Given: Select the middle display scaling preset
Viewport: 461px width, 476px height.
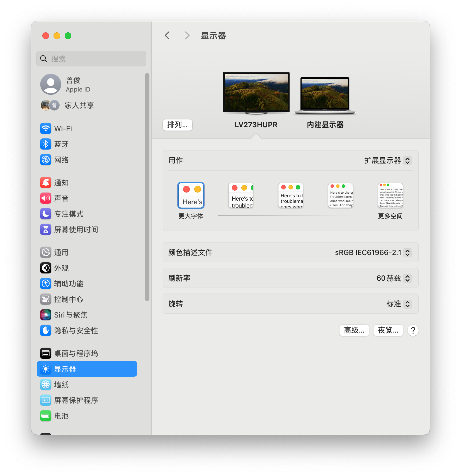Looking at the screenshot, I should point(290,195).
